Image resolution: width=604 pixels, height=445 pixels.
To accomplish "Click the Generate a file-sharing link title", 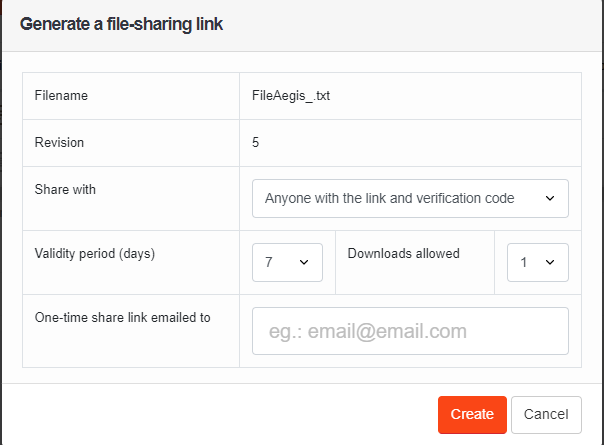I will (x=121, y=24).
